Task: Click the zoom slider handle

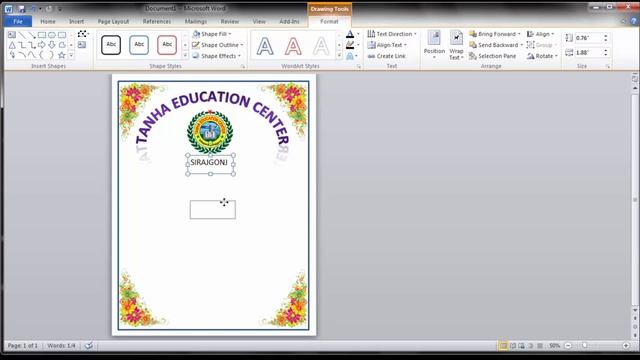Action: pos(585,346)
